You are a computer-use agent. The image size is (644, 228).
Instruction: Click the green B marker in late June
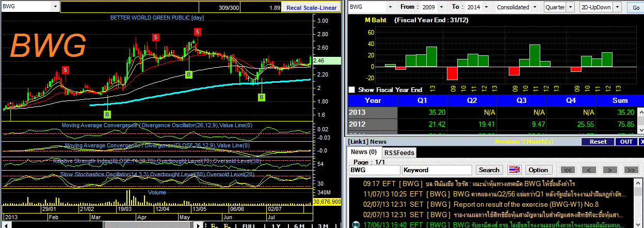(262, 97)
